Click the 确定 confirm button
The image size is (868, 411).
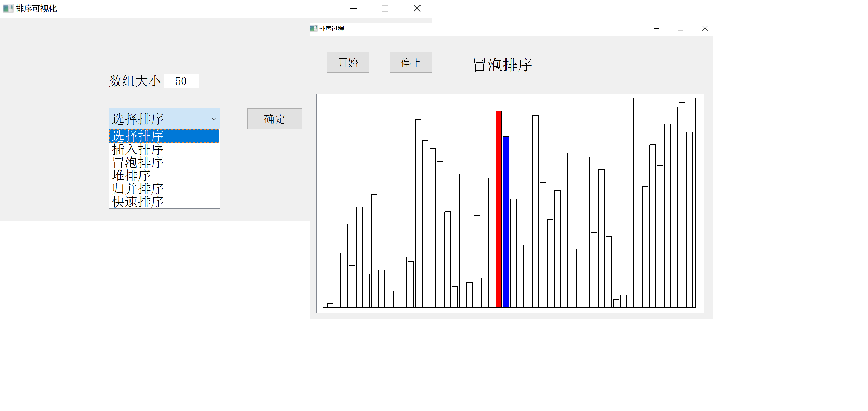pos(274,119)
